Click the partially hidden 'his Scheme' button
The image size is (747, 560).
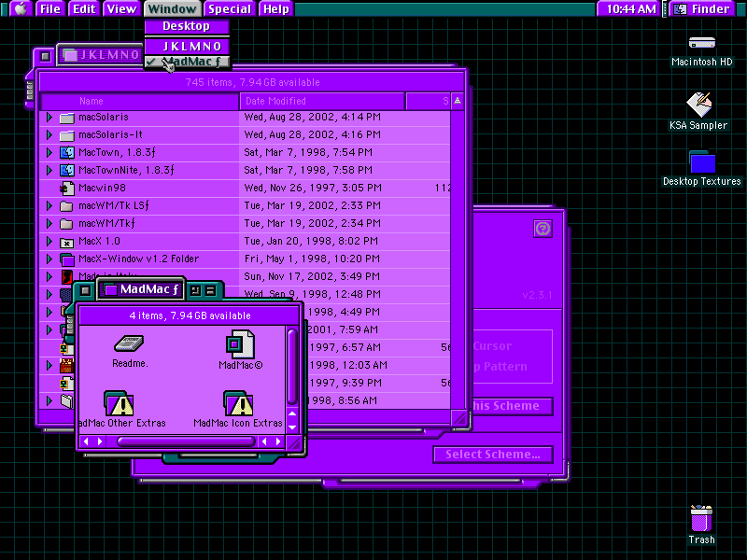(x=513, y=406)
